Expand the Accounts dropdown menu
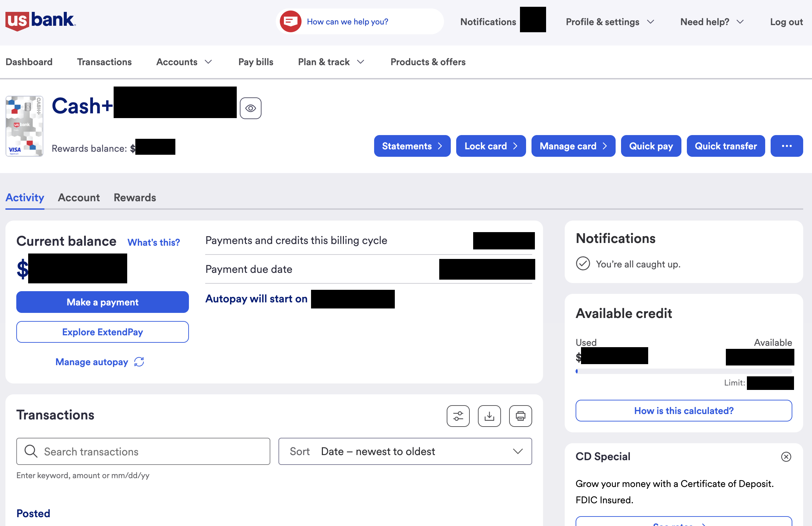The width and height of the screenshot is (812, 526). (x=184, y=62)
